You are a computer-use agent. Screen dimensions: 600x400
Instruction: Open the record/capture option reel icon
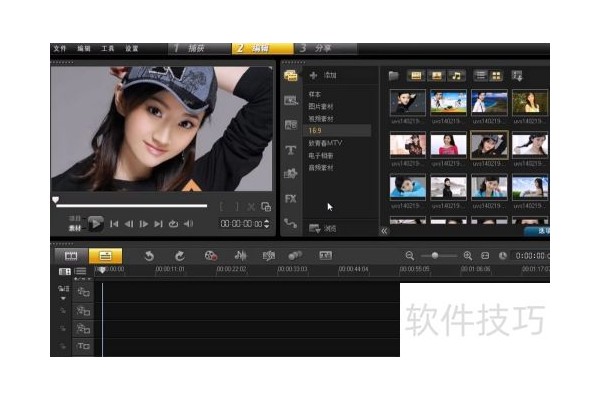click(211, 256)
